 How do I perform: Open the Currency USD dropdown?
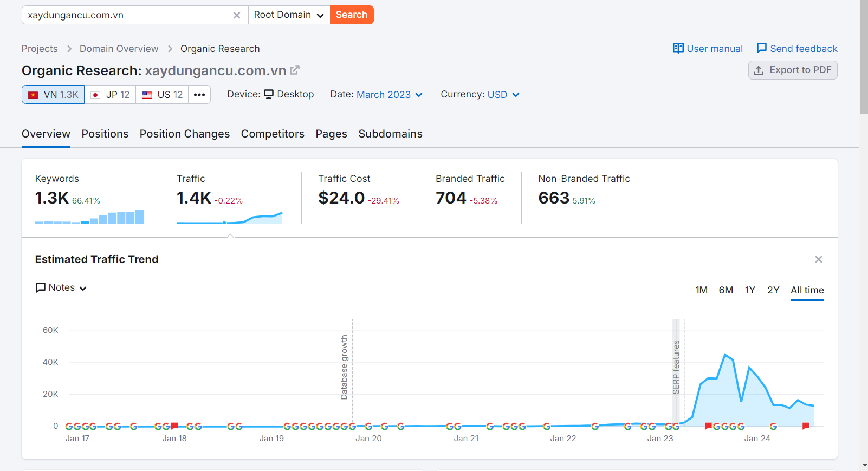(503, 95)
